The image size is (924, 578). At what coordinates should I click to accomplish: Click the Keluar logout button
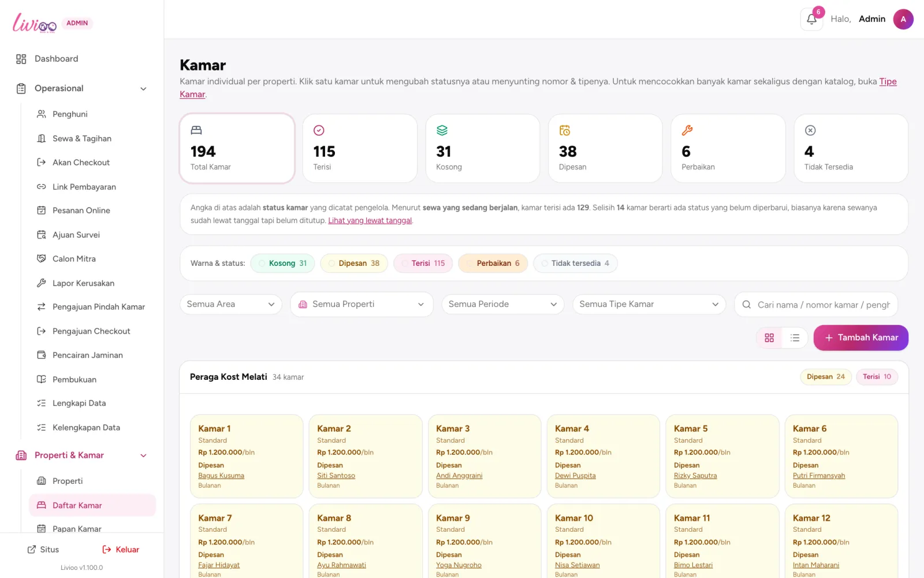tap(121, 550)
